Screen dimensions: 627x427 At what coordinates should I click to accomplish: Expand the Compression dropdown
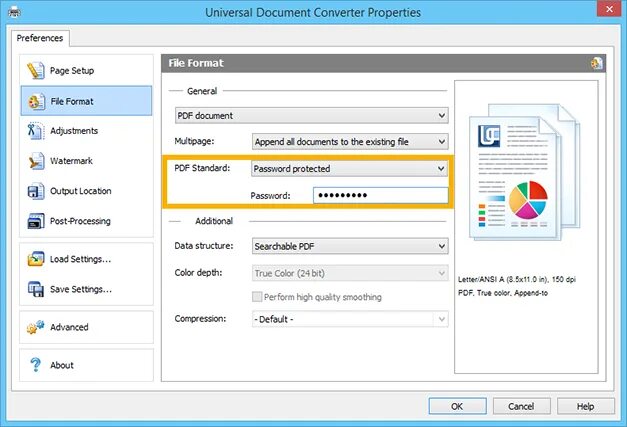(x=350, y=319)
